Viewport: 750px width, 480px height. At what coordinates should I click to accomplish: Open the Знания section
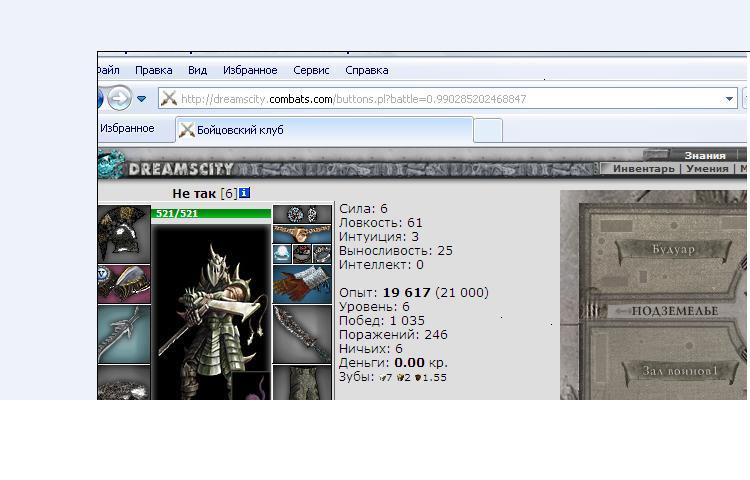tap(705, 155)
